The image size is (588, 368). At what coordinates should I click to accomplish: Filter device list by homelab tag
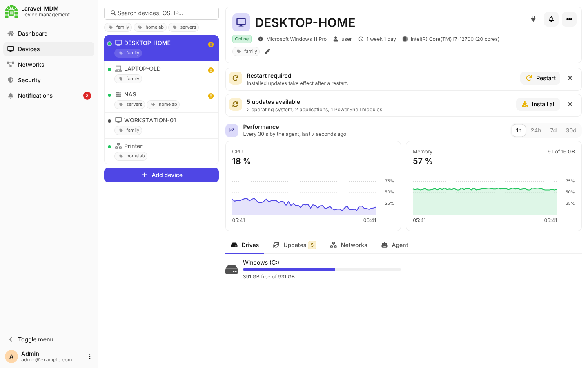click(x=150, y=27)
